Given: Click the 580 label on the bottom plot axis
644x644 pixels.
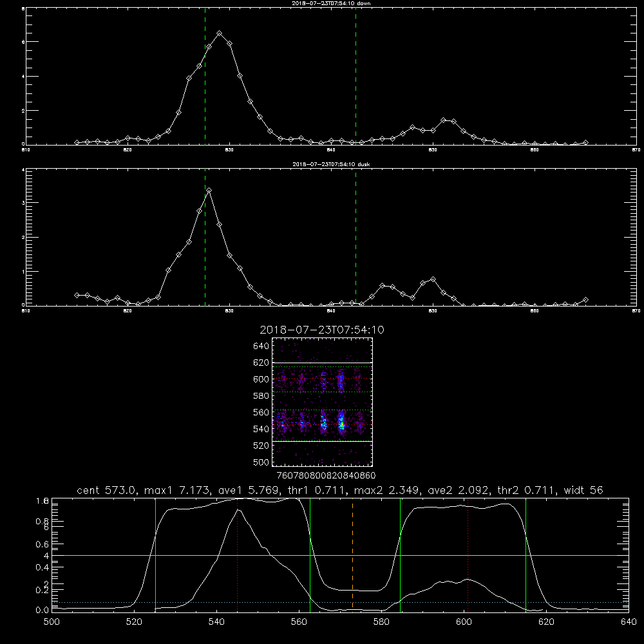Looking at the screenshot, I should [381, 622].
